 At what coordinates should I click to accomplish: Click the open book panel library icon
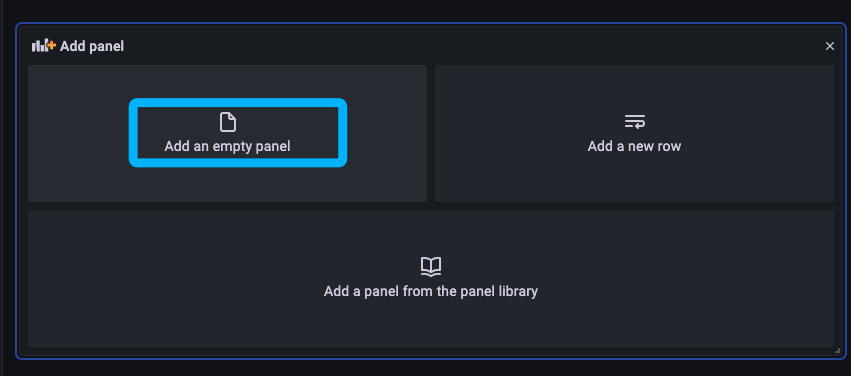click(x=431, y=266)
